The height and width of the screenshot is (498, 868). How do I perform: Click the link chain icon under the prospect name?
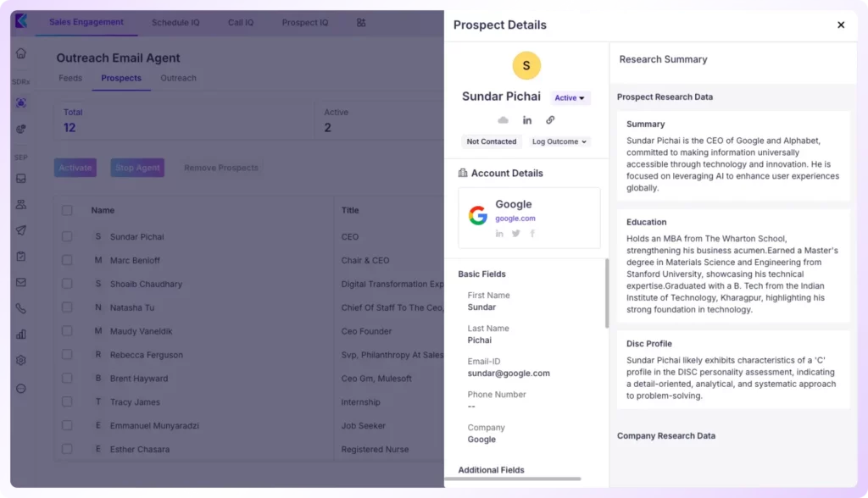click(x=550, y=120)
